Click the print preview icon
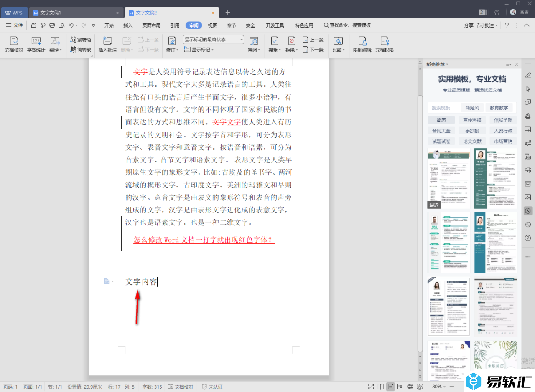Viewport: 535px width, 392px height. coord(61,25)
